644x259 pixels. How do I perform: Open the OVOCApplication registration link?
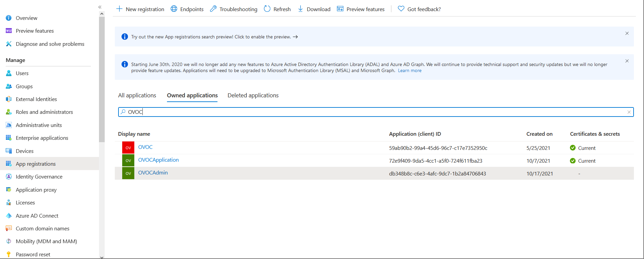(158, 160)
